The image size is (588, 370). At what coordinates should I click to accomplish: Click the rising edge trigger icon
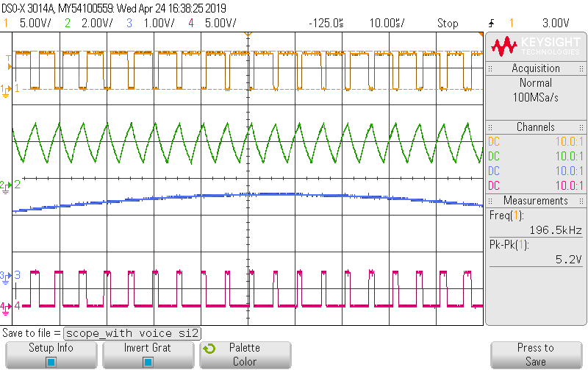click(492, 24)
